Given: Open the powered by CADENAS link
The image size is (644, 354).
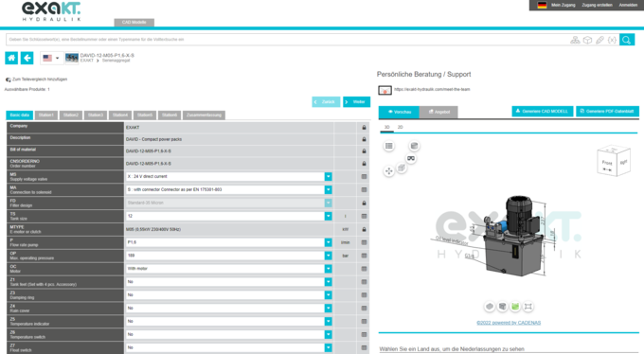Looking at the screenshot, I should click(509, 323).
